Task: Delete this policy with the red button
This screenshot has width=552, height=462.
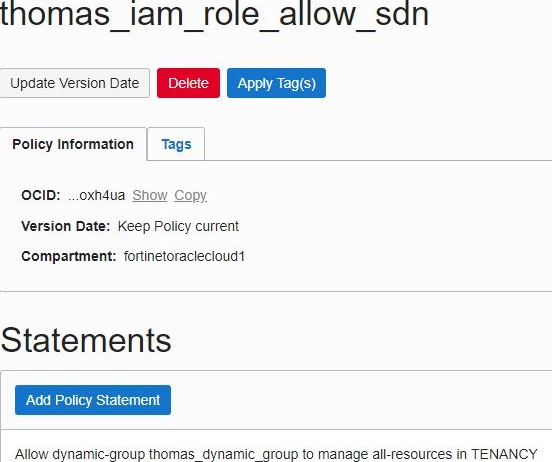Action: point(188,83)
